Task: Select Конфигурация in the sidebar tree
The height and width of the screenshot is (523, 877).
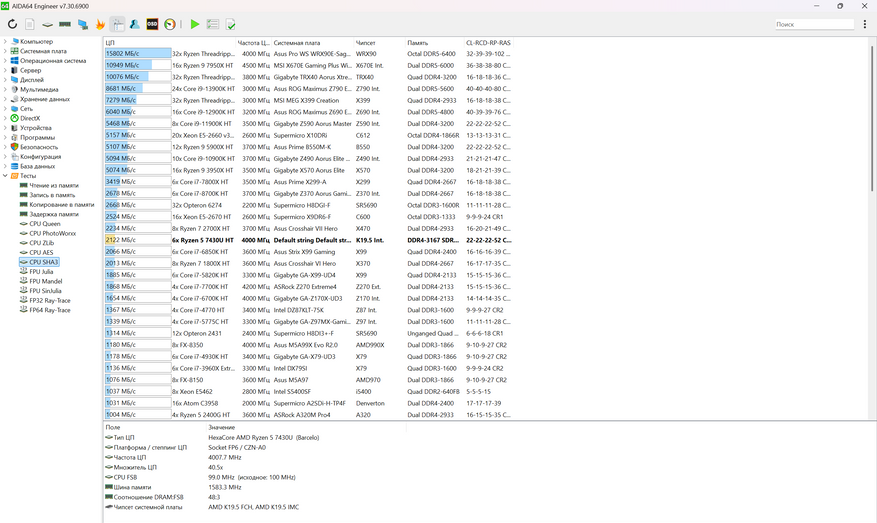Action: tap(40, 157)
